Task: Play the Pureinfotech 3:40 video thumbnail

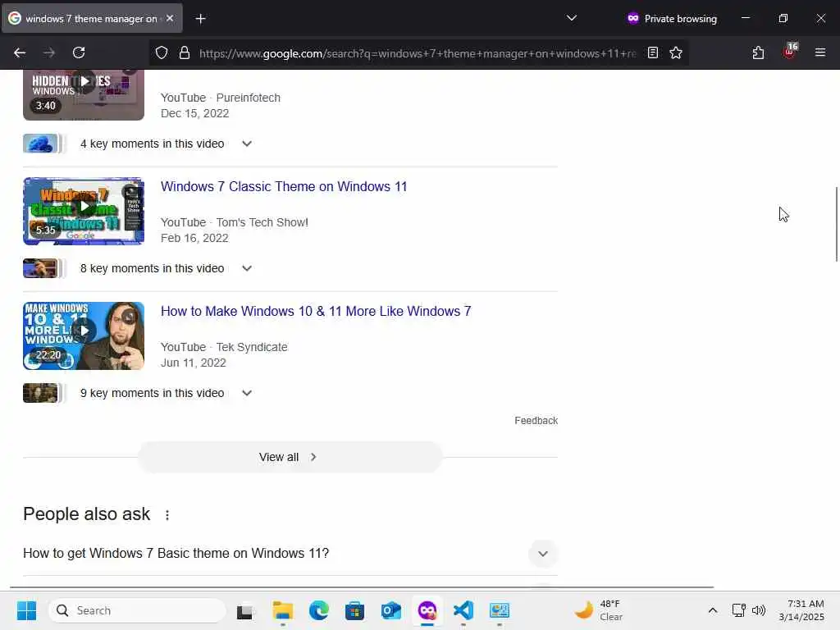Action: (x=84, y=94)
